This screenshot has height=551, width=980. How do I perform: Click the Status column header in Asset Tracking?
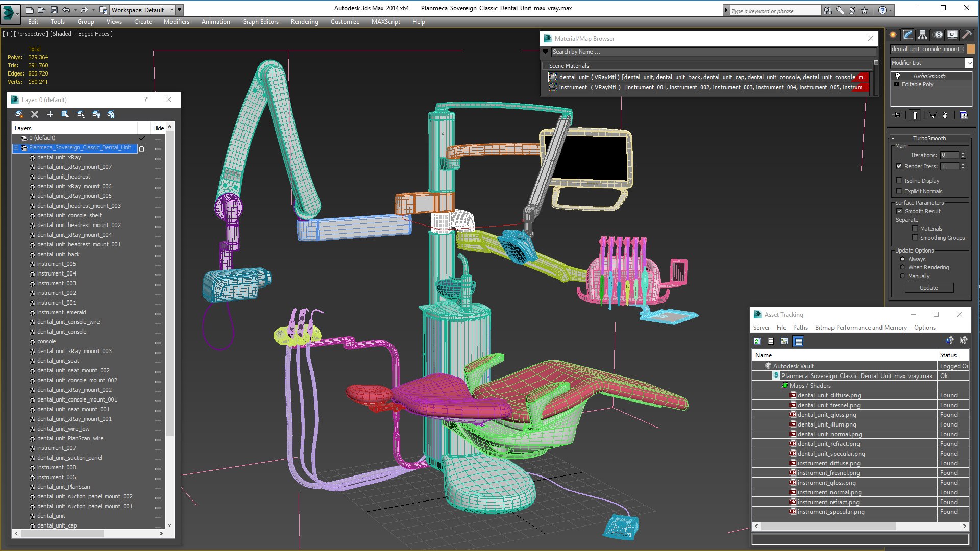point(952,355)
